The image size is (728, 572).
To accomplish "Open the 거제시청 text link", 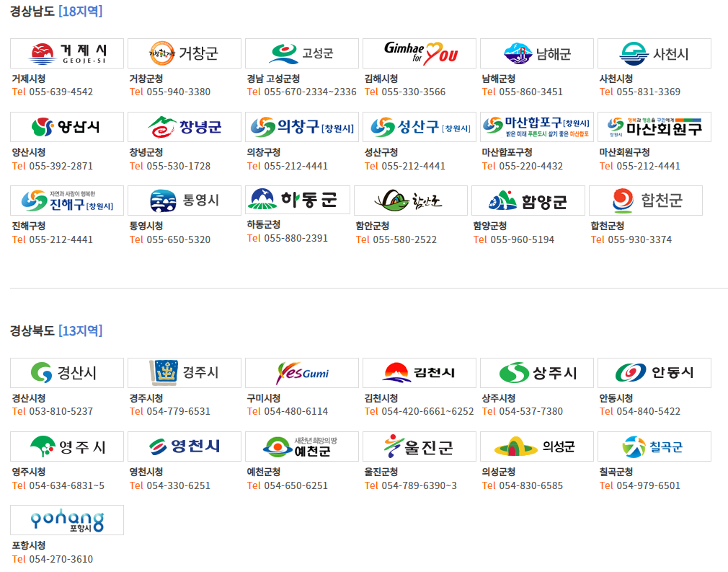I will click(29, 79).
